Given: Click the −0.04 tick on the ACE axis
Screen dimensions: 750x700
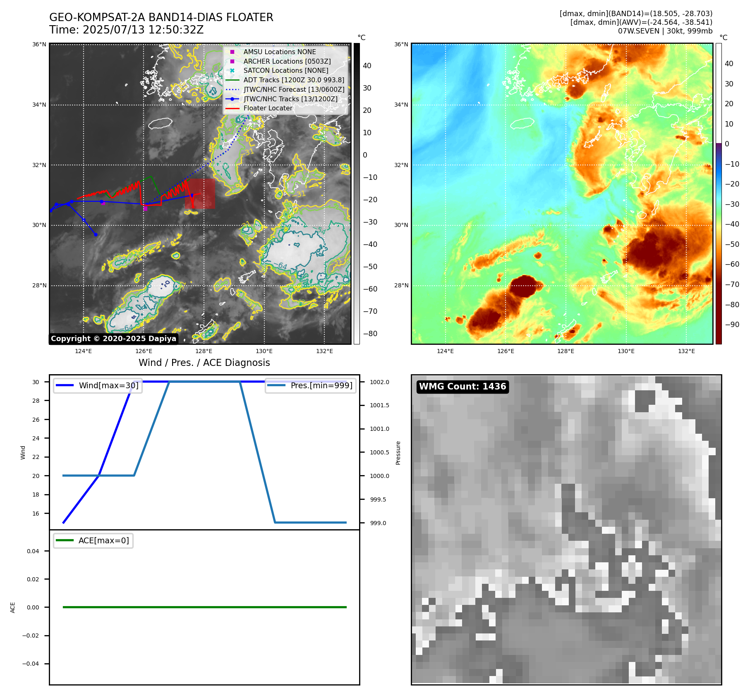Looking at the screenshot, I should click(31, 664).
